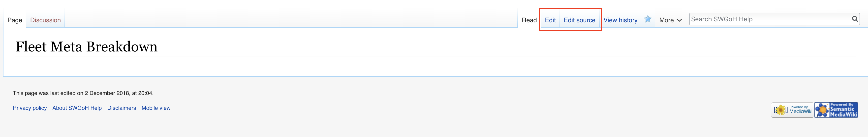868x137 pixels.
Task: Switch to Mobile view link
Action: pos(156,108)
